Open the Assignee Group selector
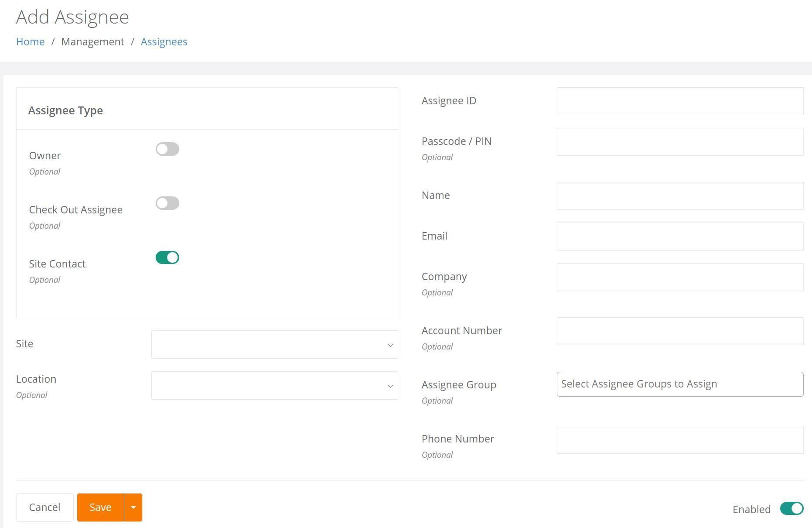Viewport: 812px width, 528px height. click(x=680, y=384)
